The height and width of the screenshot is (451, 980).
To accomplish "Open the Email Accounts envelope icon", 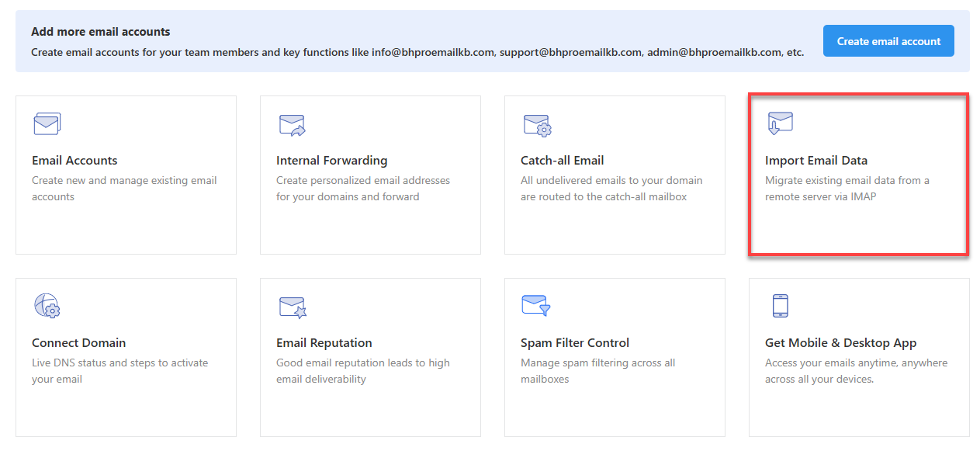I will tap(47, 123).
